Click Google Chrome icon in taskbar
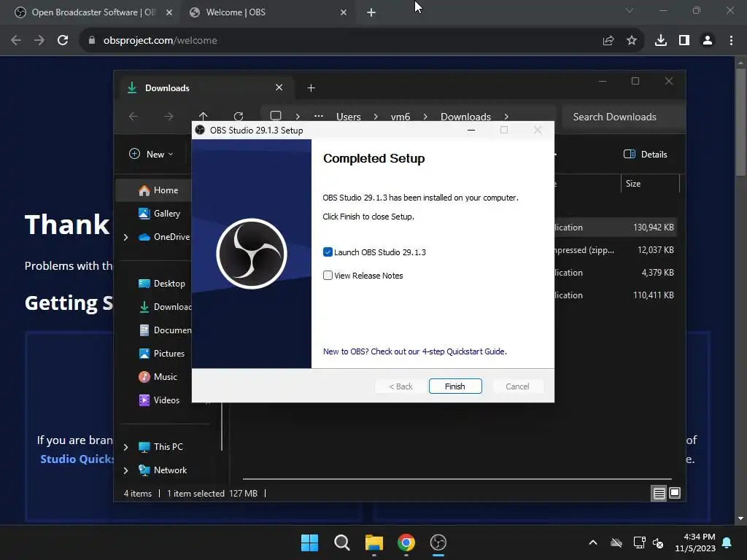Screen dimensions: 747x560 click(406, 542)
